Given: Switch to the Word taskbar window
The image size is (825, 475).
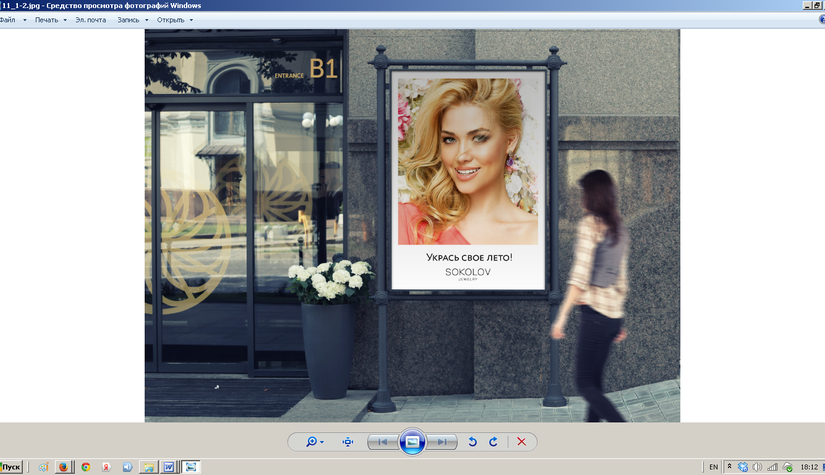Looking at the screenshot, I should click(x=169, y=467).
